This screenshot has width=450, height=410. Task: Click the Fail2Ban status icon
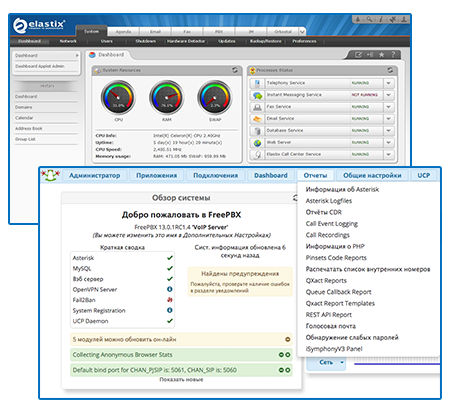170,300
